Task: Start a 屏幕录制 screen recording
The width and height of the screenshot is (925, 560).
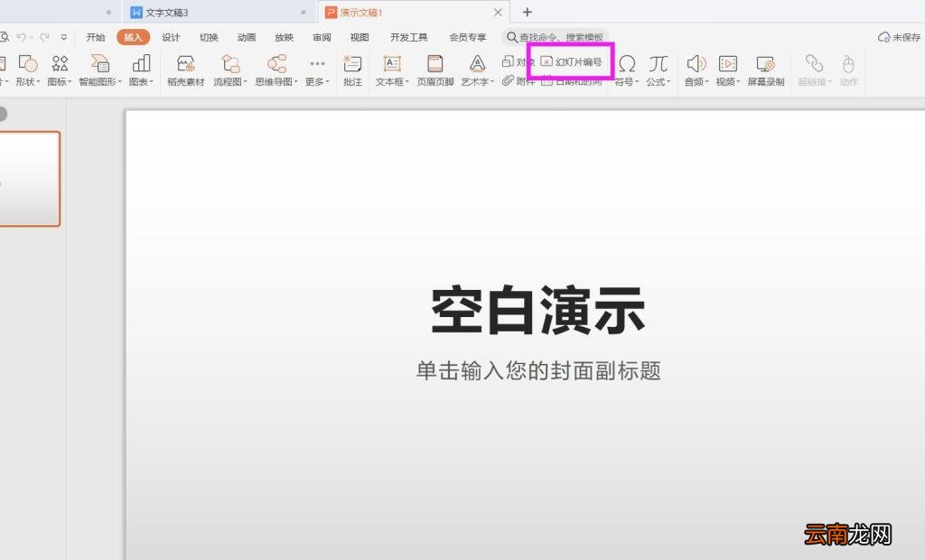Action: pyautogui.click(x=766, y=70)
